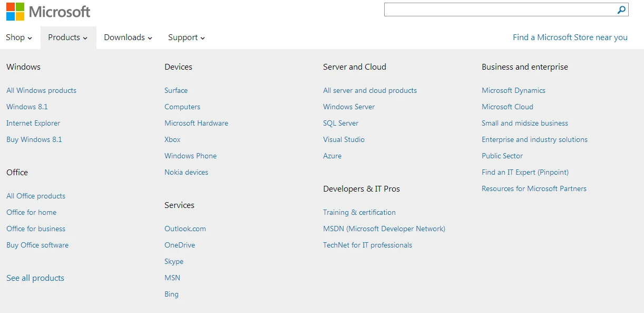This screenshot has width=644, height=313.
Task: Select Office for home
Action: [x=31, y=212]
